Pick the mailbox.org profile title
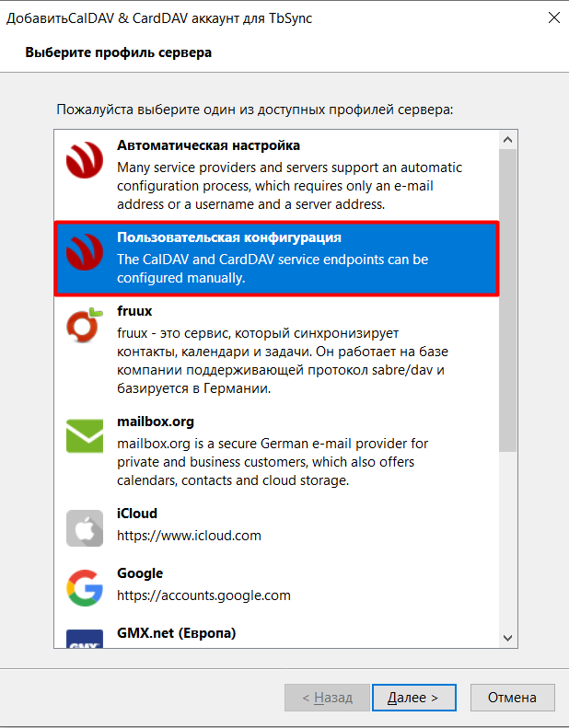Screen dimensions: 569x728 pyautogui.click(x=156, y=422)
